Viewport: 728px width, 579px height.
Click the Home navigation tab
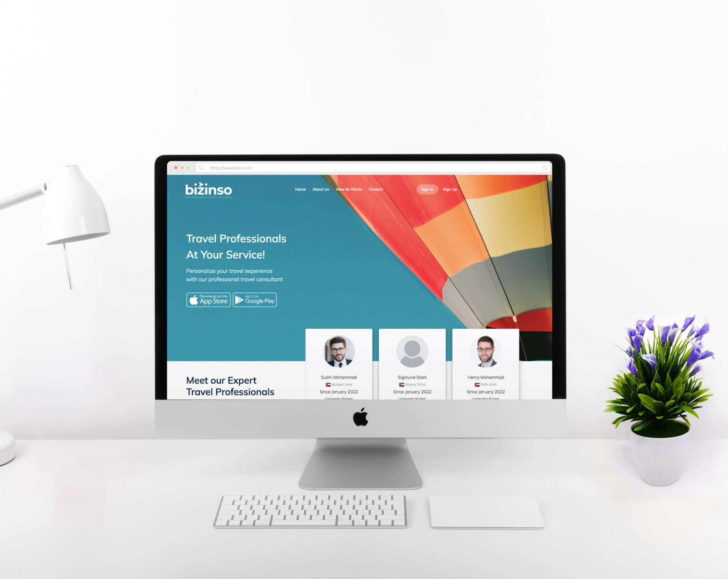(x=300, y=189)
